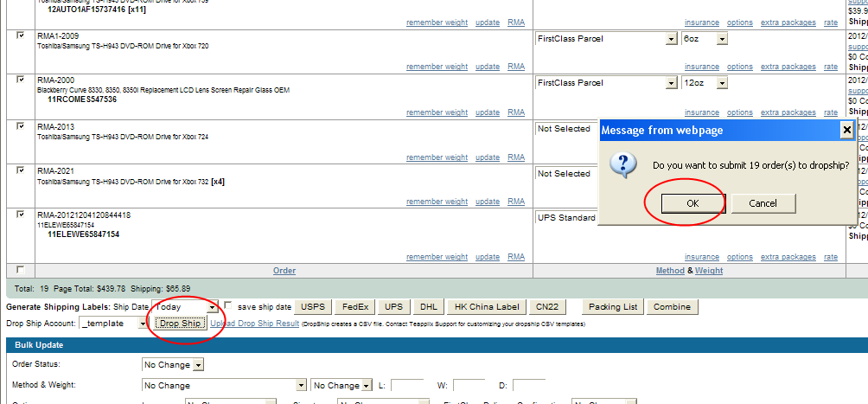Open insurance link for RMA-2000
868x404 pixels.
pyautogui.click(x=702, y=112)
